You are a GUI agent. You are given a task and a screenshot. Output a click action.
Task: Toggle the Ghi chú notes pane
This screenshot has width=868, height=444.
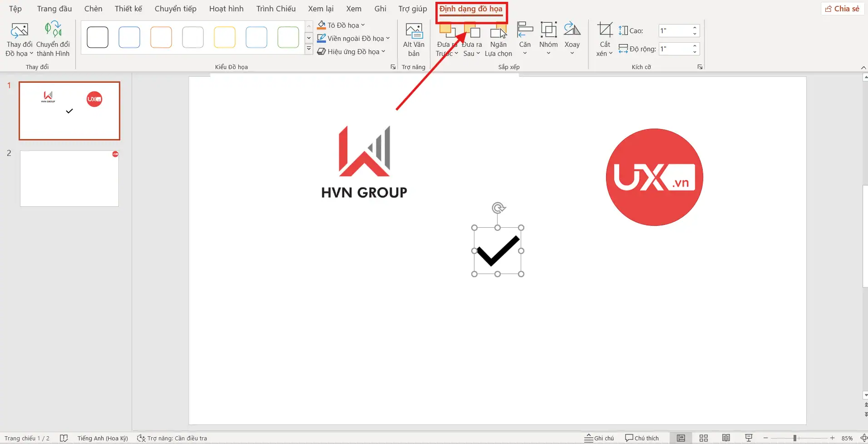coord(599,438)
